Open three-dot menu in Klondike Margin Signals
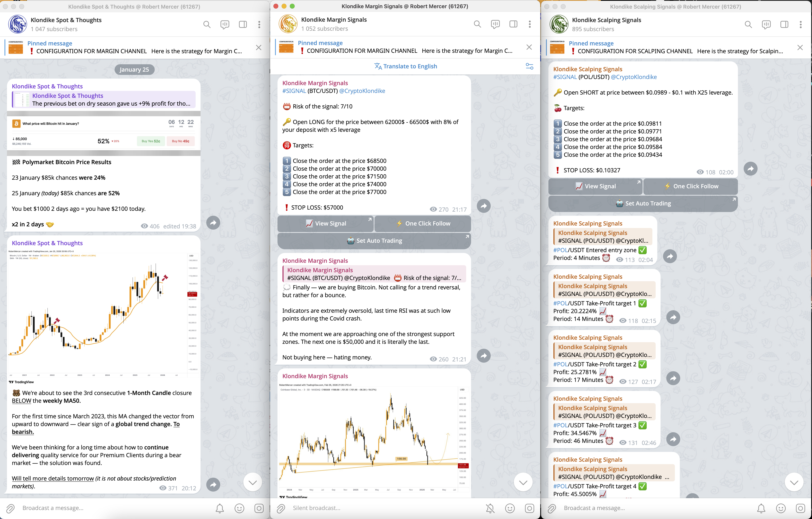The height and width of the screenshot is (519, 812). [x=530, y=24]
